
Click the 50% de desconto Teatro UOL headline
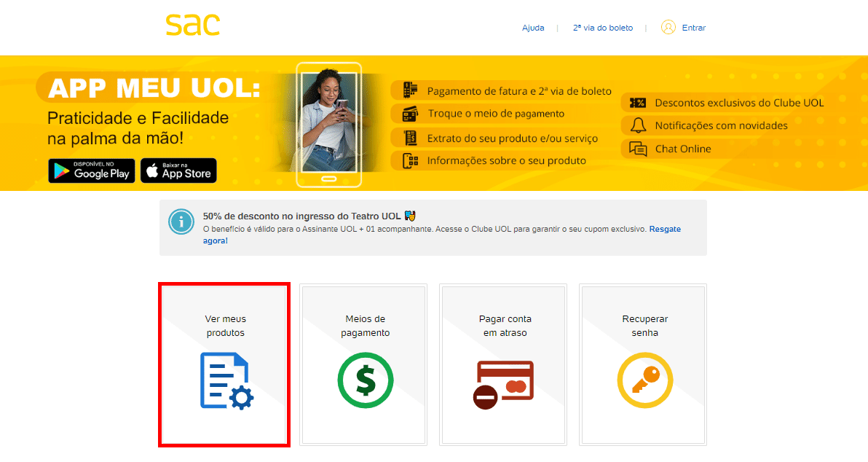pos(301,216)
